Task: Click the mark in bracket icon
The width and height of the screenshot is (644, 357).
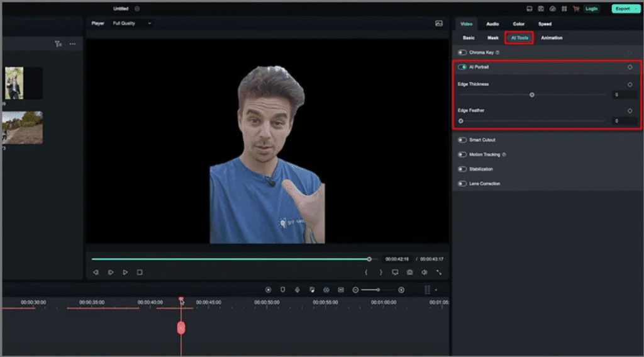Action: coord(366,272)
